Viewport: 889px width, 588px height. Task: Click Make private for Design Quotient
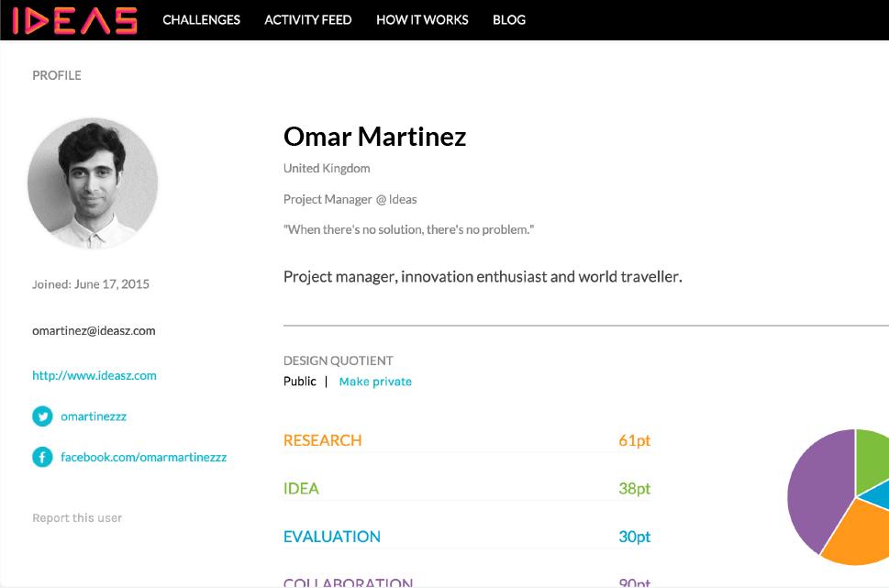(x=375, y=381)
